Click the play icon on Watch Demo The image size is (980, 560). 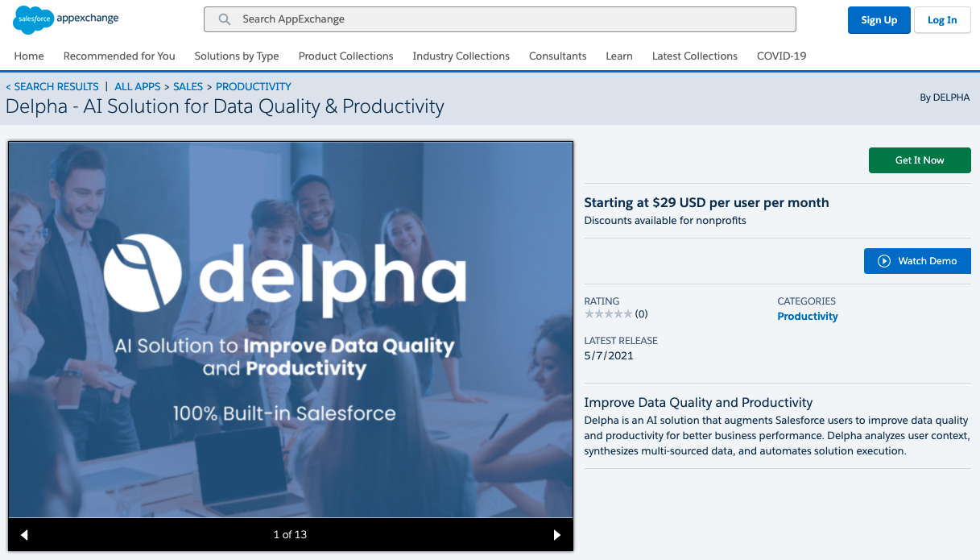(x=884, y=260)
